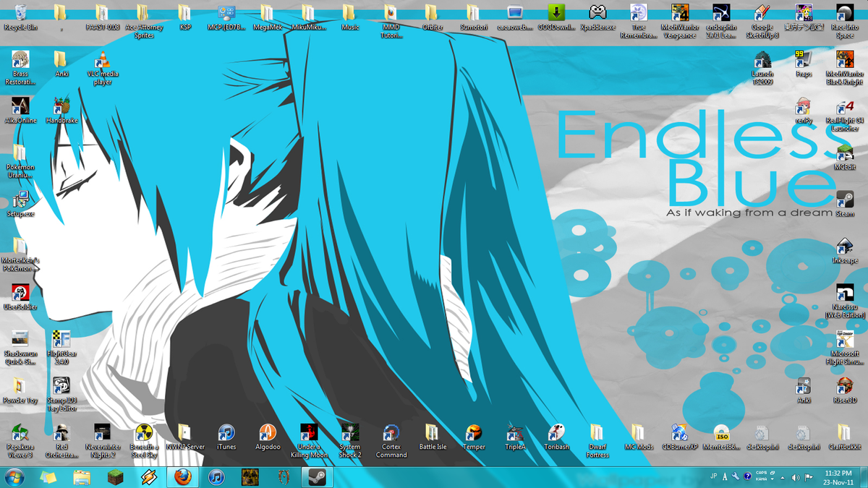This screenshot has width=868, height=488.
Task: Launch Google SketchUp 8 shortcut
Action: tap(762, 20)
